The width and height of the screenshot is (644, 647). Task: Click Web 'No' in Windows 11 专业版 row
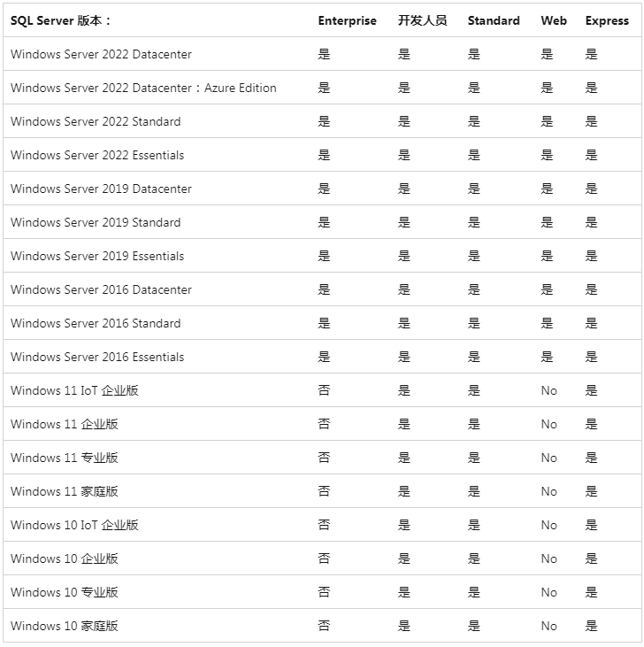pyautogui.click(x=548, y=458)
